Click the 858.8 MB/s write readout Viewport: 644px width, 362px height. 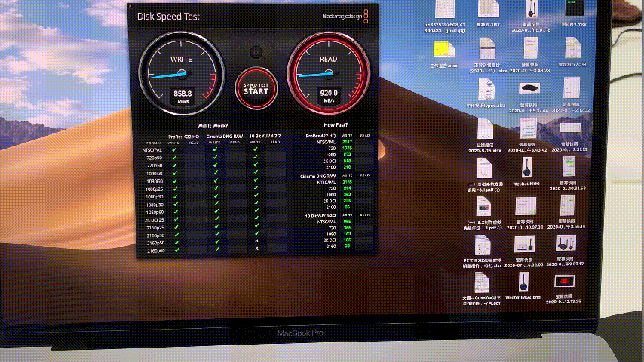(x=182, y=97)
